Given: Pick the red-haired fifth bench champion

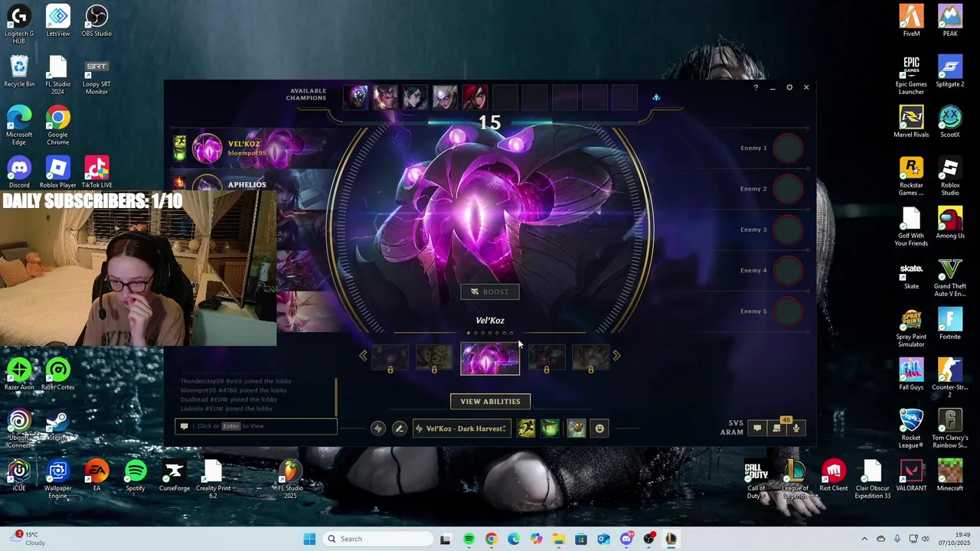Looking at the screenshot, I should [475, 97].
